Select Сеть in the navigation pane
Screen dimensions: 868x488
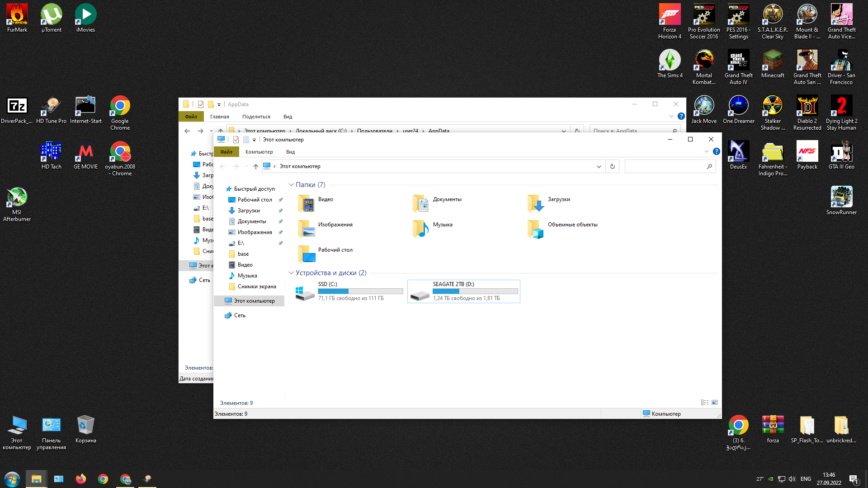(240, 315)
